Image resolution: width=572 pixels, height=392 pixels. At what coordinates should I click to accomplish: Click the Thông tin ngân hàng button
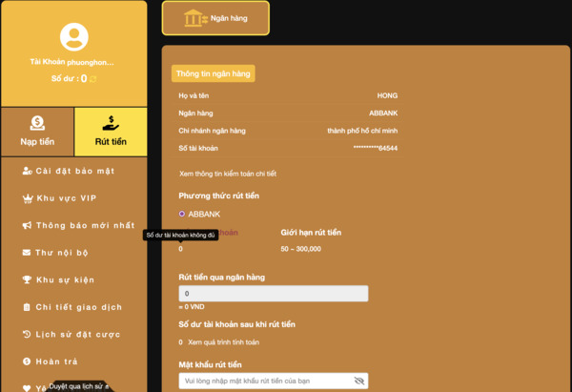click(x=214, y=73)
